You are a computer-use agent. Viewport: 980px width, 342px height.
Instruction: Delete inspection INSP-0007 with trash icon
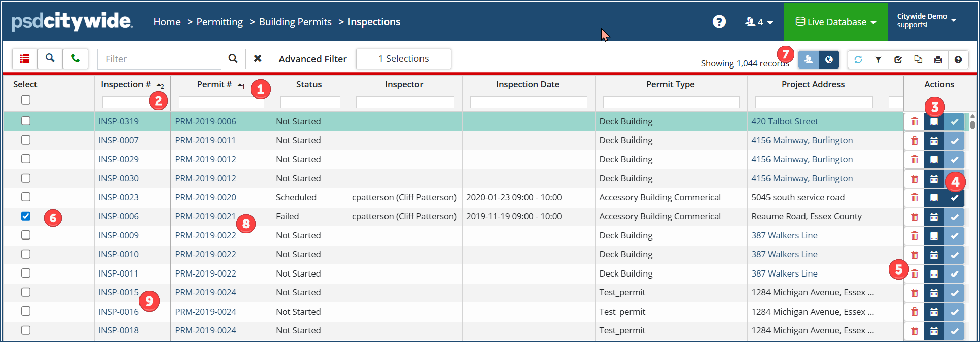point(914,141)
